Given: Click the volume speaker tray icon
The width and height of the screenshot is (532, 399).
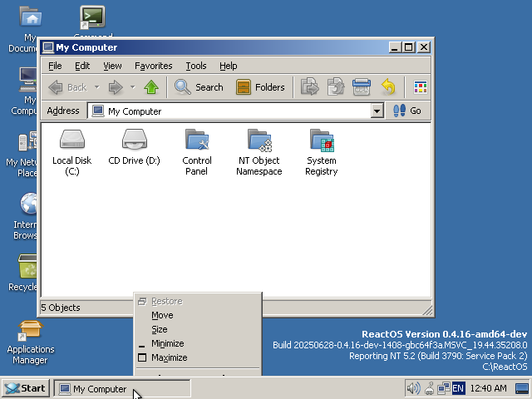Looking at the screenshot, I should click(x=414, y=388).
